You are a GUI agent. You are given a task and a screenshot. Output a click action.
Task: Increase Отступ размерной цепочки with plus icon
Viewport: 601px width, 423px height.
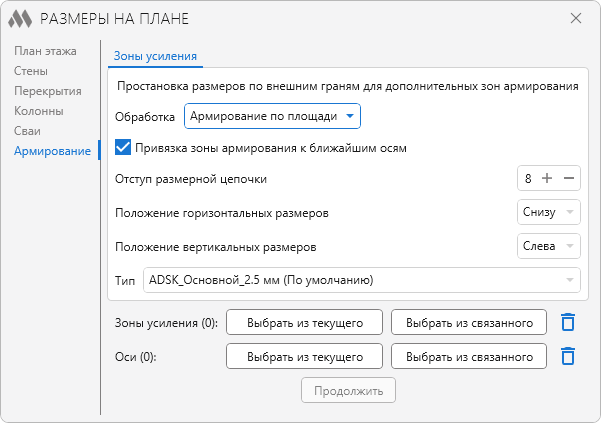(x=547, y=178)
